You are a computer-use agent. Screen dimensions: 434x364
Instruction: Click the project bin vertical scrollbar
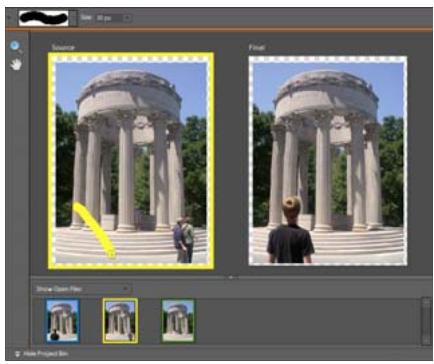(426, 321)
